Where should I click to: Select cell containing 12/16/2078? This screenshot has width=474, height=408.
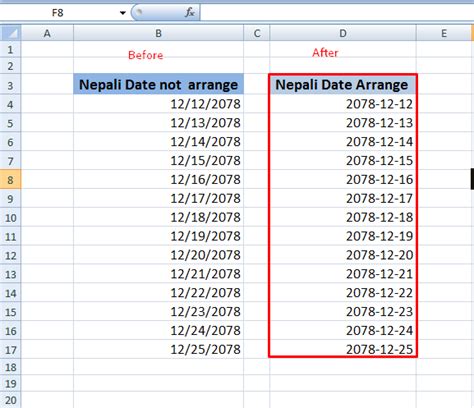pos(159,180)
